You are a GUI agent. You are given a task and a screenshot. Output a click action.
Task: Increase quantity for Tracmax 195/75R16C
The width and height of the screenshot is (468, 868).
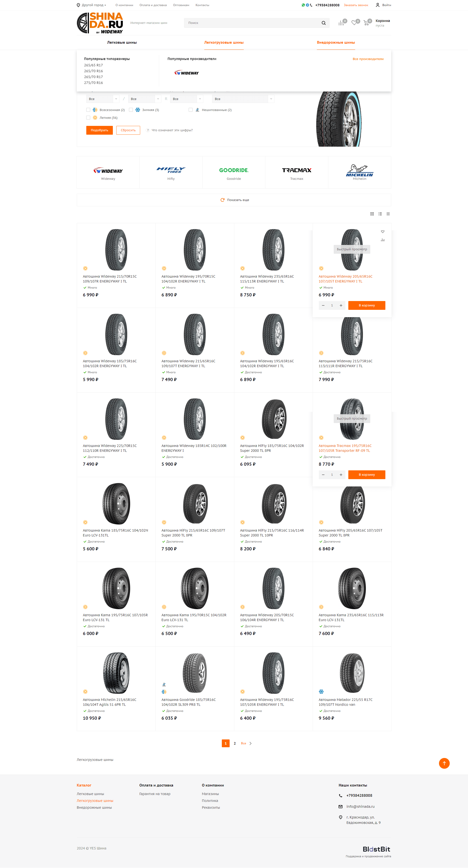click(x=341, y=475)
